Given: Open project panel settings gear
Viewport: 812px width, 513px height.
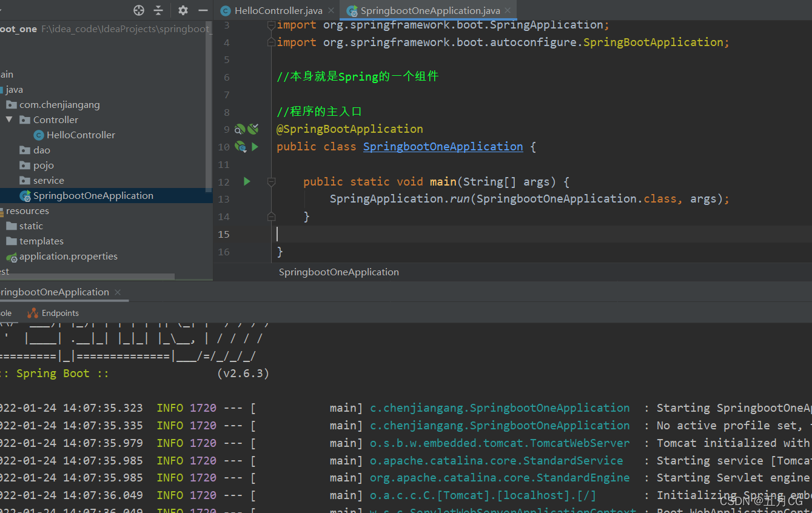Looking at the screenshot, I should [x=183, y=10].
